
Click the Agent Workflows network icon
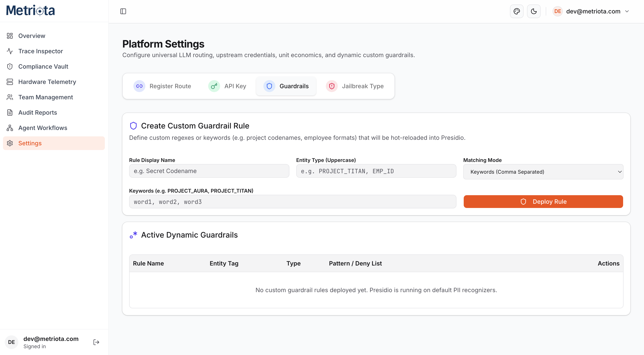tap(10, 128)
